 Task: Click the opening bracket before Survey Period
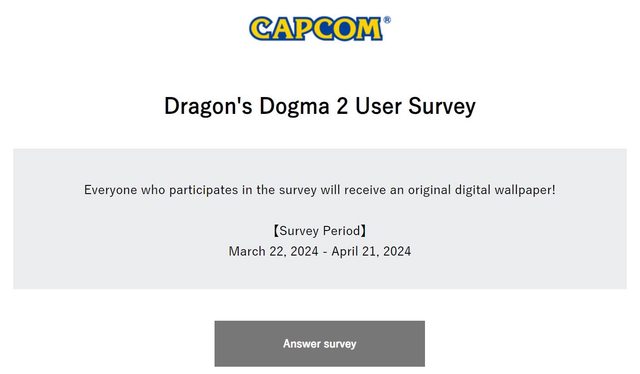point(276,231)
